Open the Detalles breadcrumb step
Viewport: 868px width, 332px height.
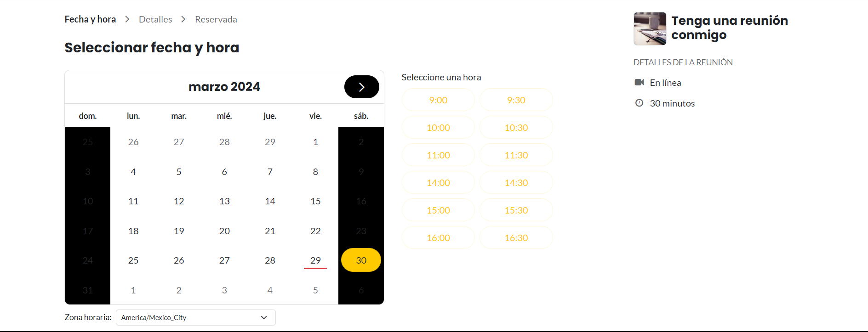click(155, 19)
